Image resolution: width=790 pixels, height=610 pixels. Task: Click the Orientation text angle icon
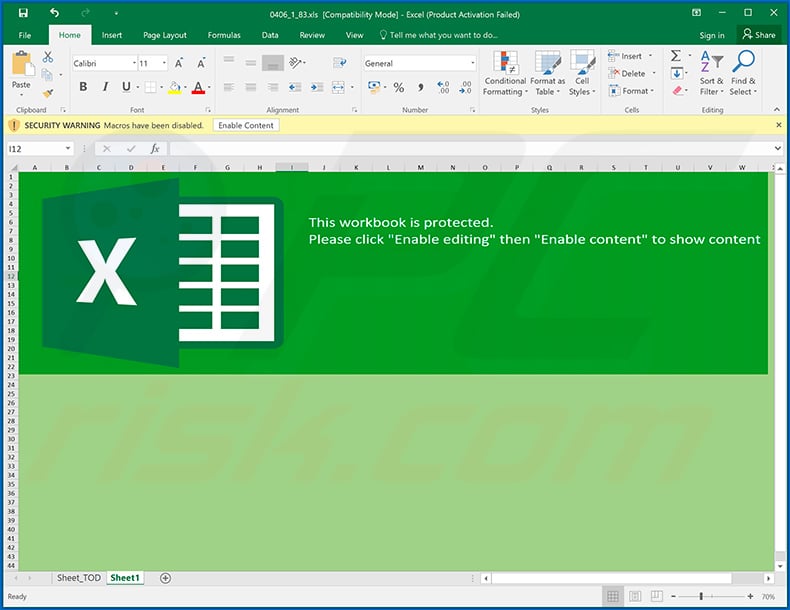[x=295, y=62]
